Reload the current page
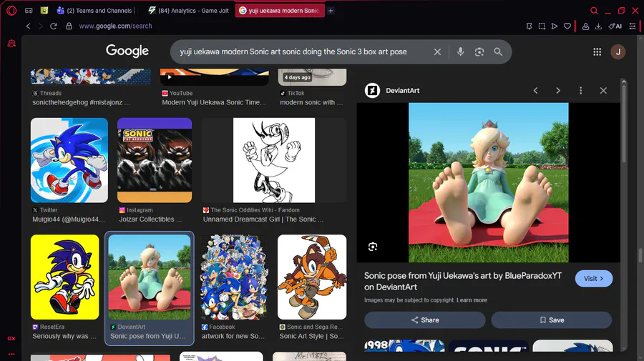The height and width of the screenshot is (361, 644). tap(54, 26)
